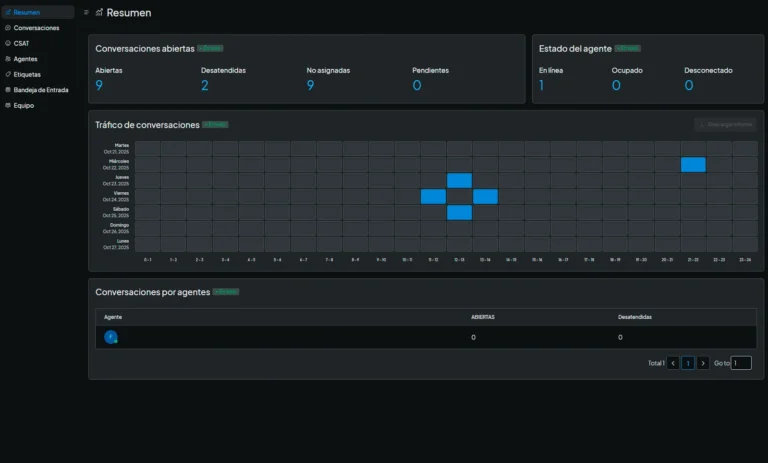Click the Agentes people icon
Screen dimensions: 768x463
click(x=8, y=59)
